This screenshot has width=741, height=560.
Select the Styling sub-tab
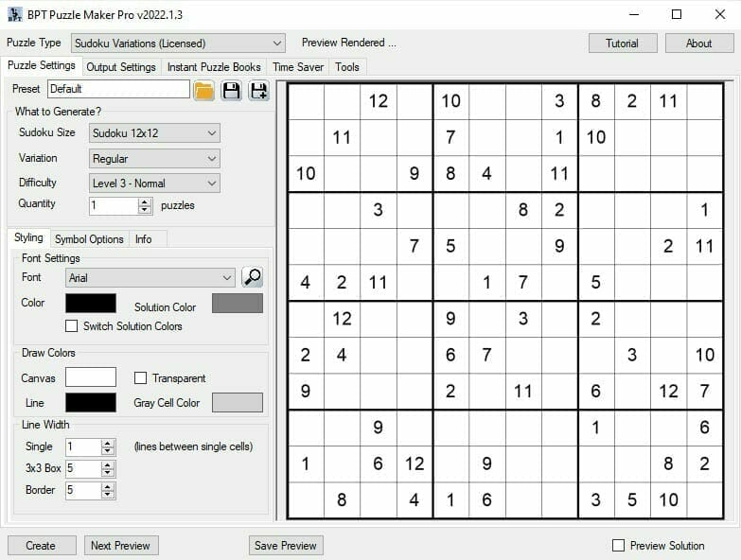tap(28, 237)
